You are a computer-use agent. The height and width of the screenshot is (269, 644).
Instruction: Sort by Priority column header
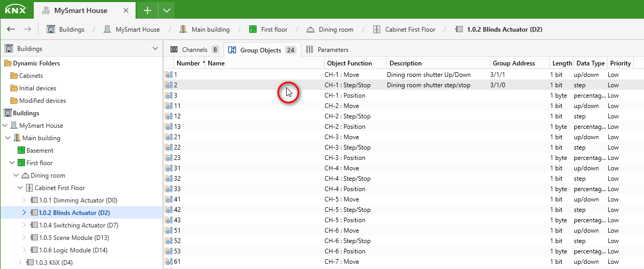[620, 63]
